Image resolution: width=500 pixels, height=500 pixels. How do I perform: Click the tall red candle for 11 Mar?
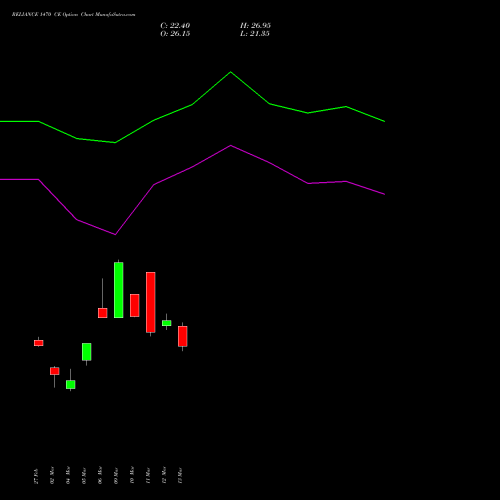[x=151, y=302]
